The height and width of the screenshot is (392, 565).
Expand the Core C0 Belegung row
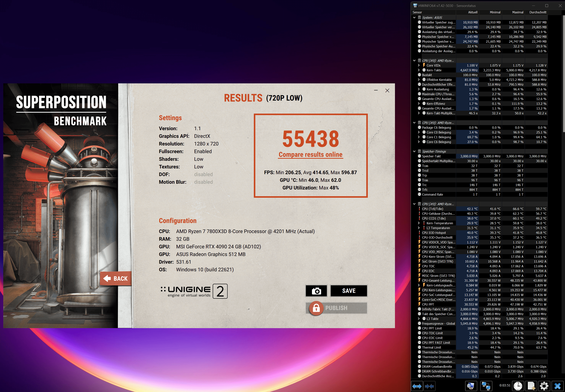(419, 132)
